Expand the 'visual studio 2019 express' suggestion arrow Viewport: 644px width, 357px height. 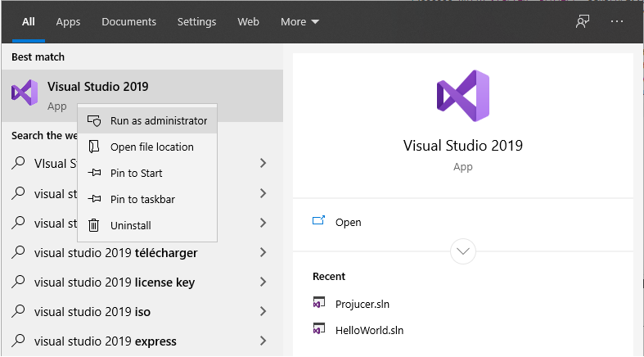(x=263, y=341)
